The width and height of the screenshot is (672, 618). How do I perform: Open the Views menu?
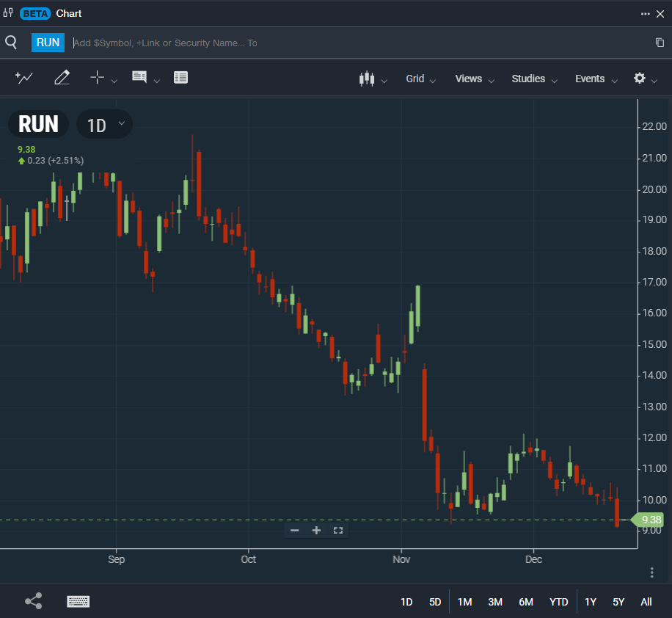(x=475, y=79)
